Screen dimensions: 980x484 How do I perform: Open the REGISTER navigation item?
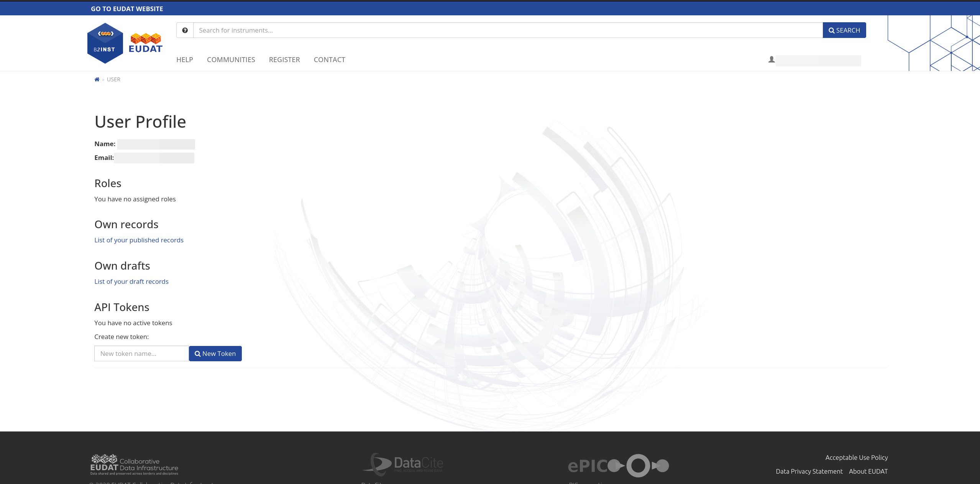point(284,60)
